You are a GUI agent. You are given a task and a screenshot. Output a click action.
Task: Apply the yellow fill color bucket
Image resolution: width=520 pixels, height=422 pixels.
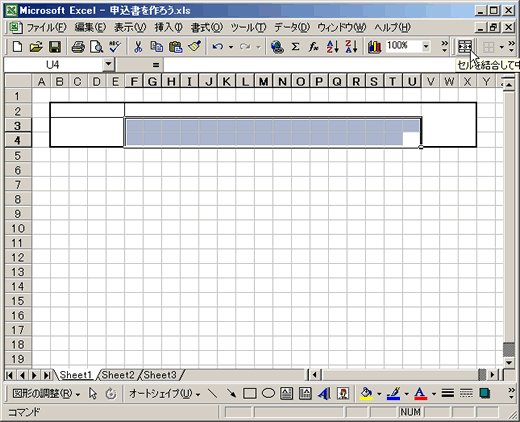(x=366, y=394)
